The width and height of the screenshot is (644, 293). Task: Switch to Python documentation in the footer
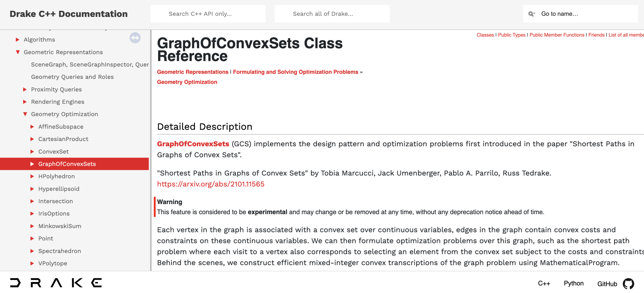coord(573,283)
